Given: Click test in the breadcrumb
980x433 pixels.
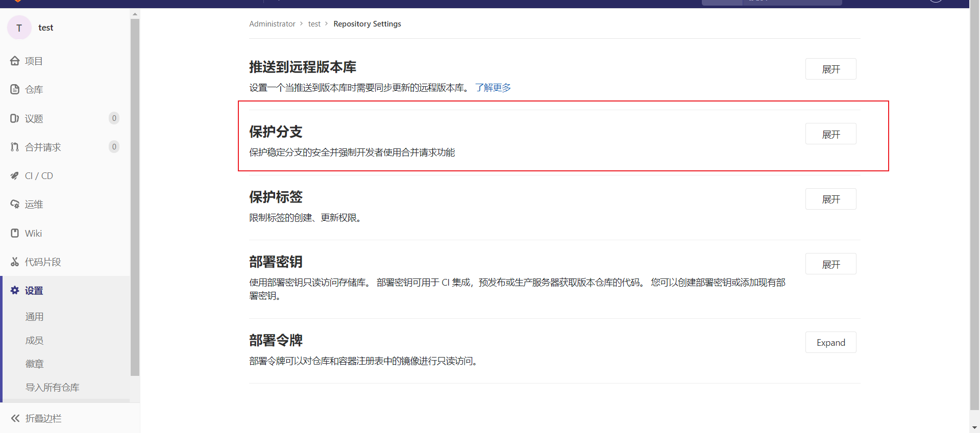Looking at the screenshot, I should pyautogui.click(x=314, y=24).
